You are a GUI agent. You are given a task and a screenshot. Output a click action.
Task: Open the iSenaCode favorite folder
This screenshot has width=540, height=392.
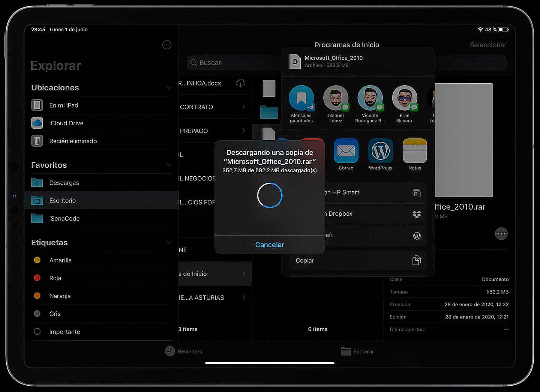(x=101, y=218)
